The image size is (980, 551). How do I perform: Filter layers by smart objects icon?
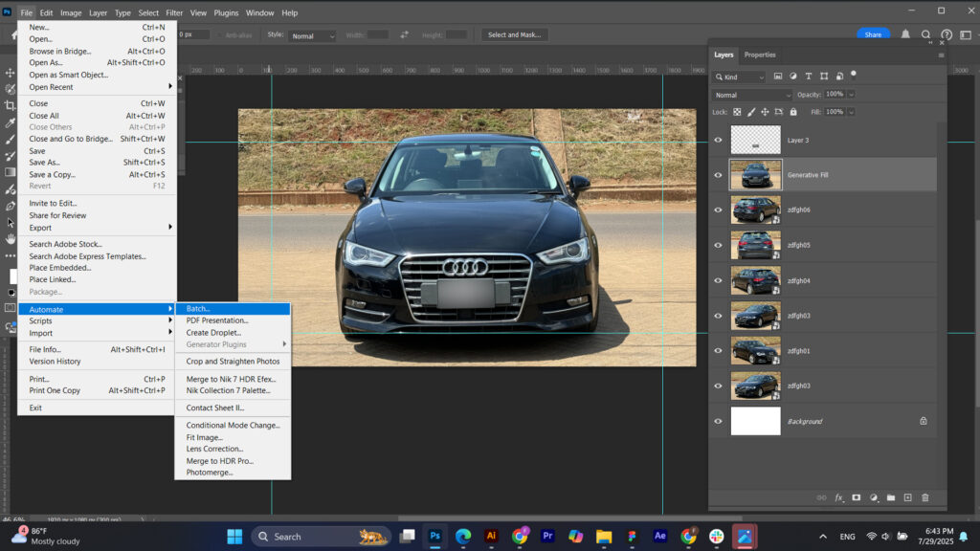point(839,77)
